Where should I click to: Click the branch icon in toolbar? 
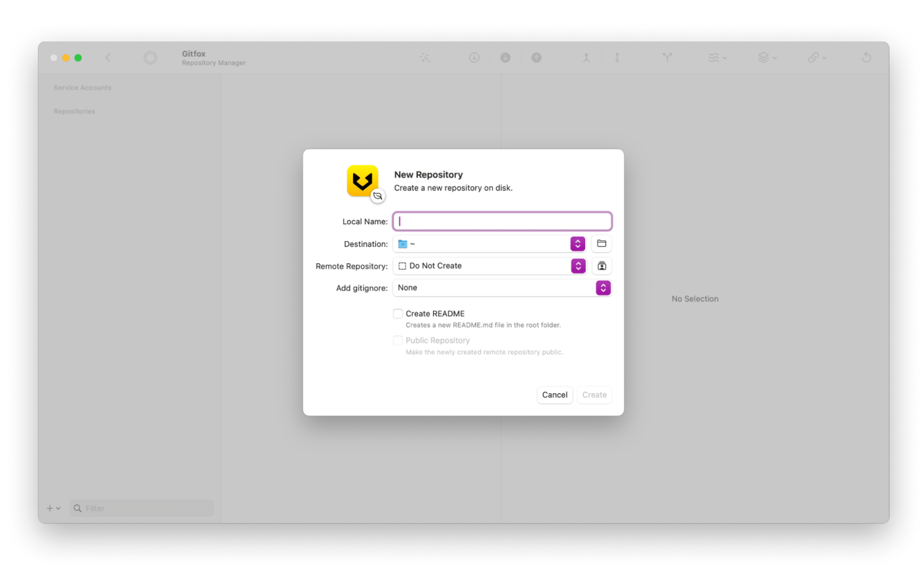click(667, 57)
